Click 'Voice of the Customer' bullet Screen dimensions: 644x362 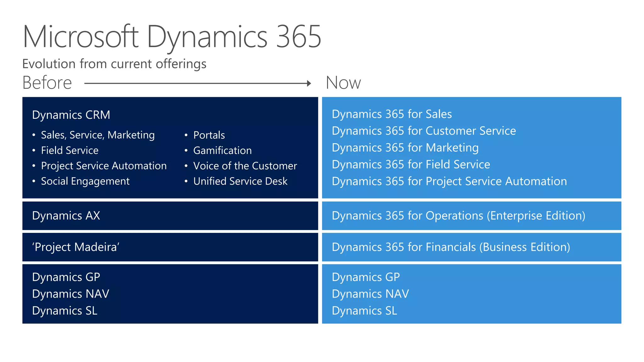(x=245, y=166)
